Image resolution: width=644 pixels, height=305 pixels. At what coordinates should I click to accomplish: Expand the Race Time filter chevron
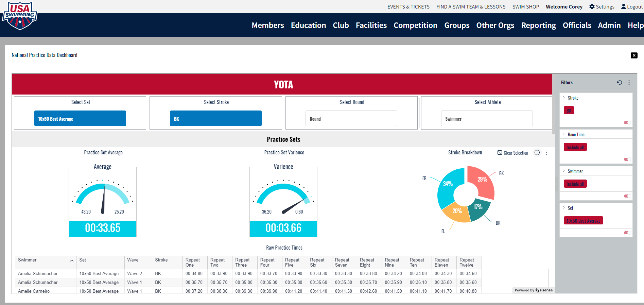coord(564,134)
